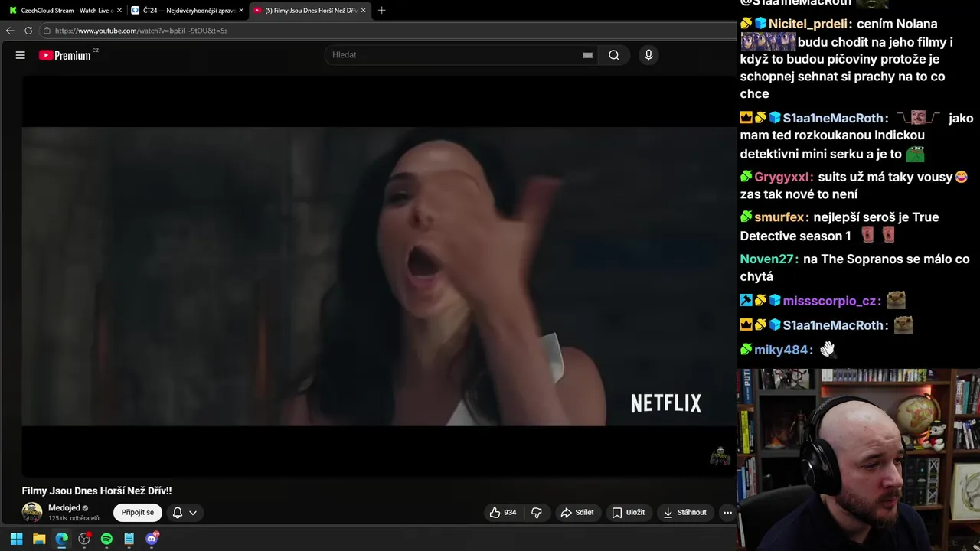Image resolution: width=980 pixels, height=551 pixels.
Task: Click the Sdílet share button
Action: pyautogui.click(x=577, y=513)
